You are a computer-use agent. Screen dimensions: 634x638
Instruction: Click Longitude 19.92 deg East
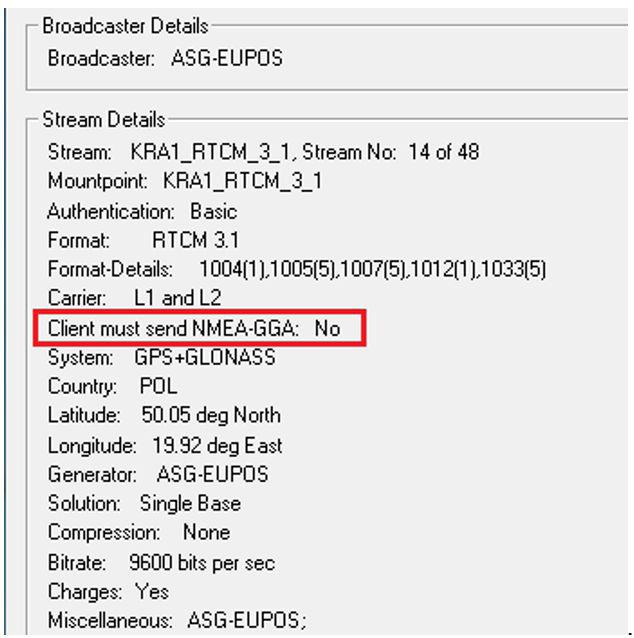click(x=165, y=445)
